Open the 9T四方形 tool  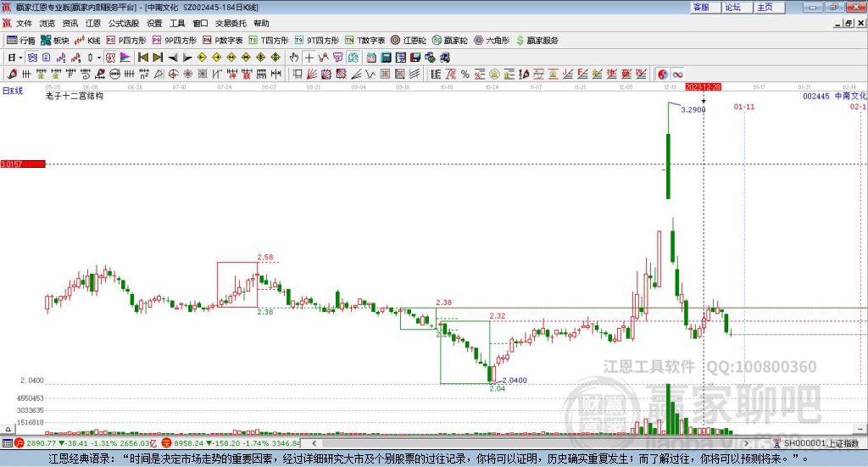[x=317, y=41]
